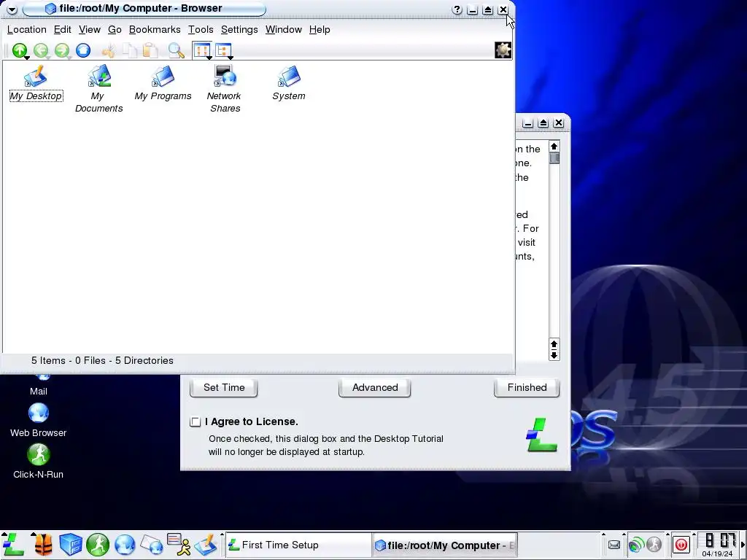Check the I Agree to License box
The height and width of the screenshot is (560, 747).
196,422
